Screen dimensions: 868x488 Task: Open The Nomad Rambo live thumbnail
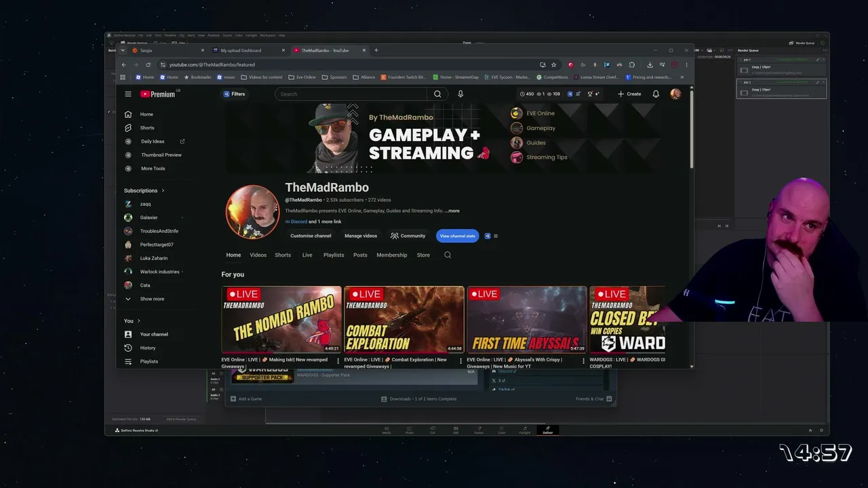tap(281, 320)
